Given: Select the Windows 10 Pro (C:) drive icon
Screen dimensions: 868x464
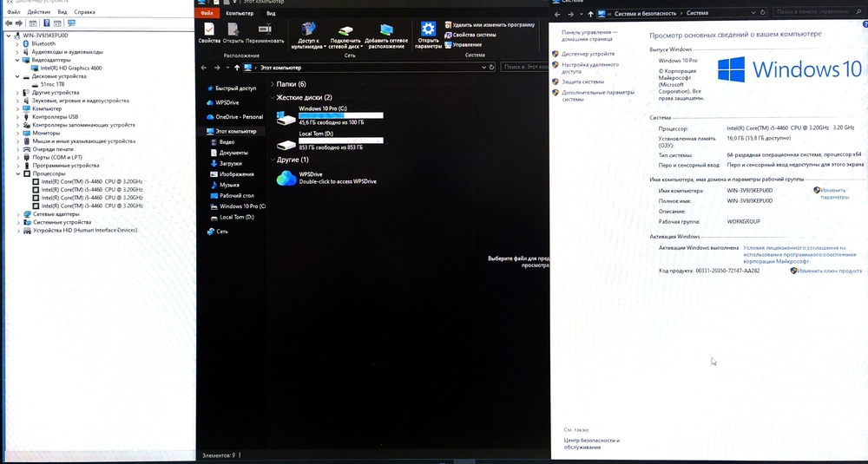Looking at the screenshot, I should (x=286, y=117).
